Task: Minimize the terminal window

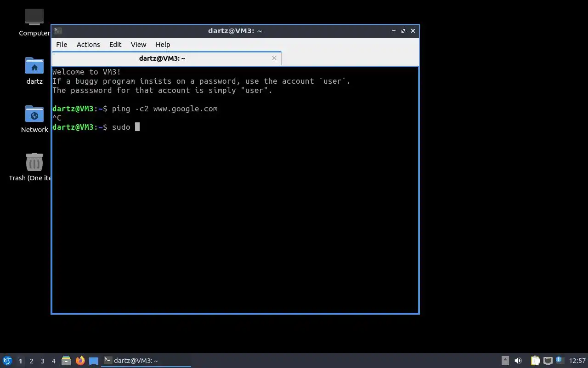Action: pyautogui.click(x=394, y=31)
